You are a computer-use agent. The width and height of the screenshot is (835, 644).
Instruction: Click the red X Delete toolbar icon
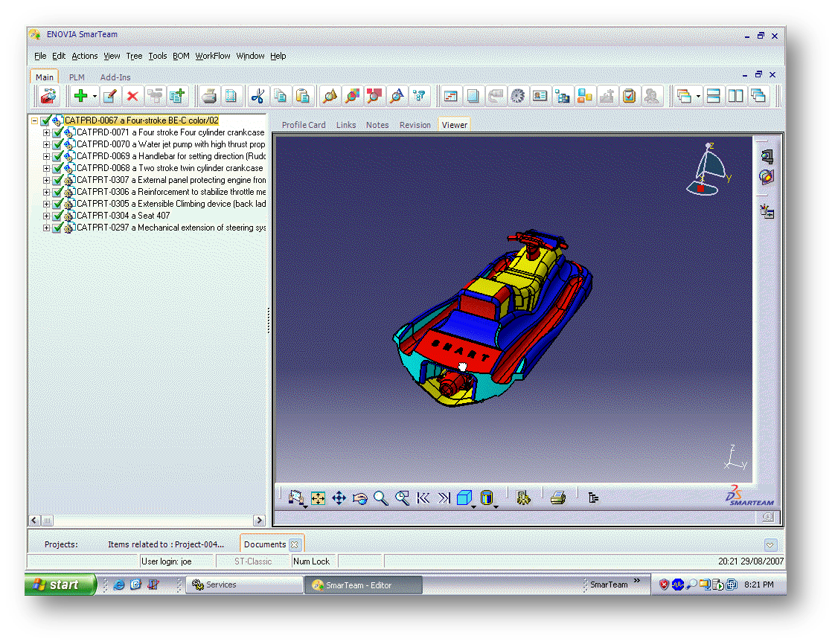(x=132, y=96)
